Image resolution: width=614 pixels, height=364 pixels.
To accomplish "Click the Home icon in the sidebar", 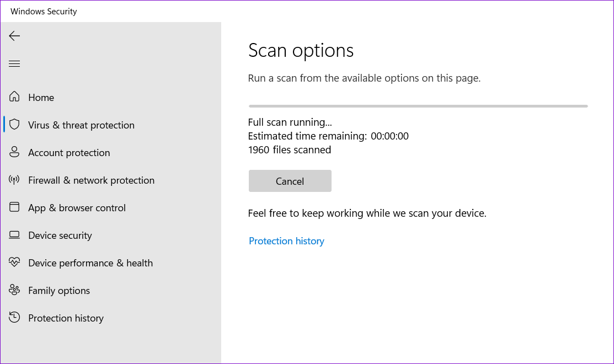I will 14,97.
